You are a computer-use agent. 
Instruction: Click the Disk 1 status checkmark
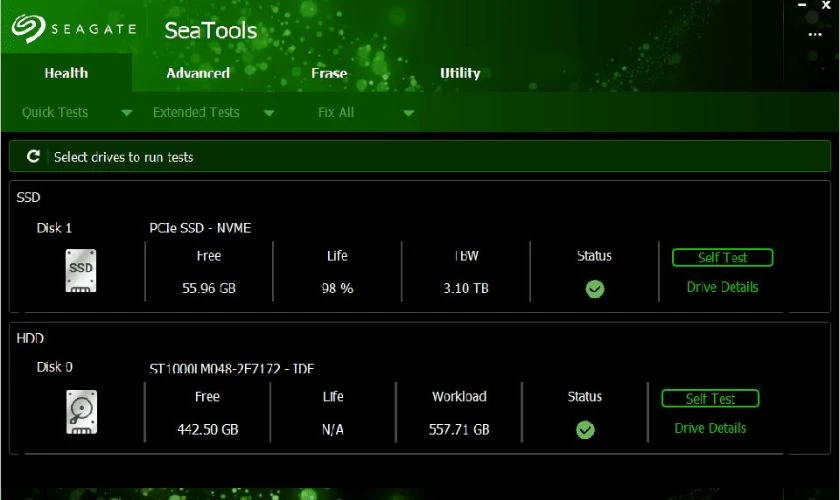595,289
